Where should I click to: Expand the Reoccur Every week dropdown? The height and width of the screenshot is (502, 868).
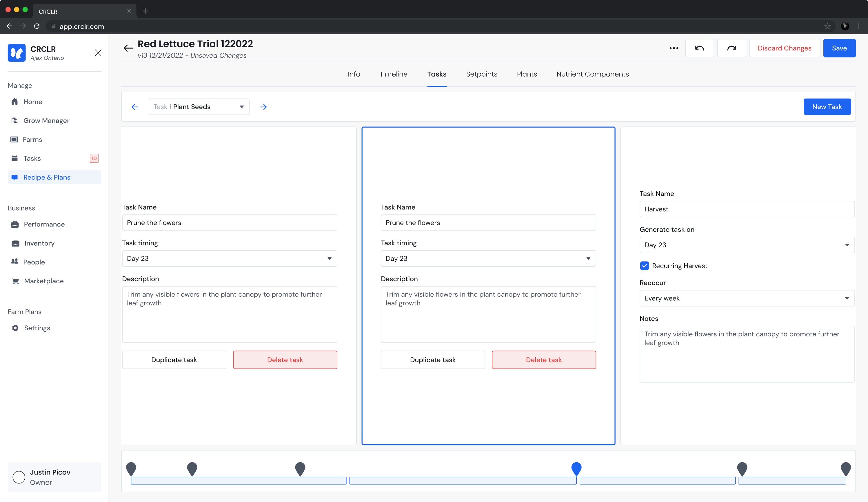tap(747, 298)
